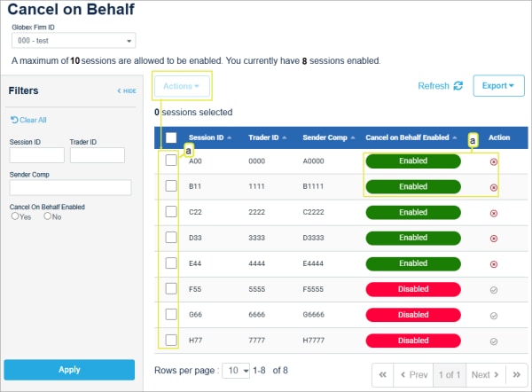Click the Clear All filters link

(29, 120)
